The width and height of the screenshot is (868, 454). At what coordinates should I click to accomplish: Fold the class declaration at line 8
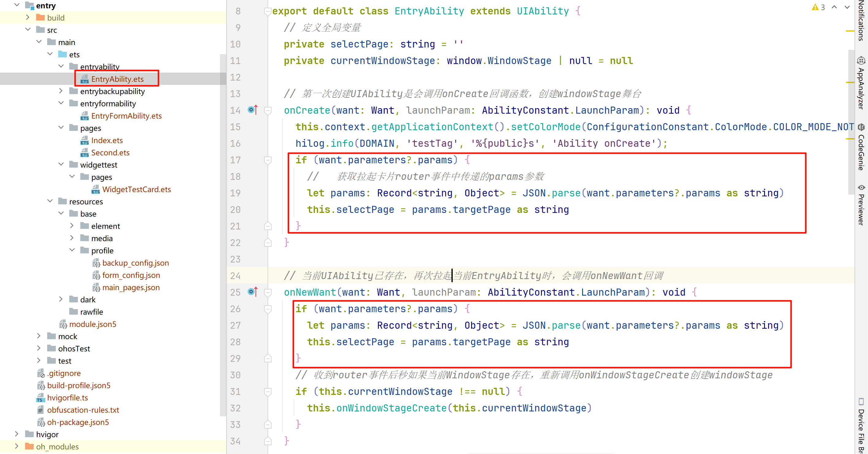(268, 11)
